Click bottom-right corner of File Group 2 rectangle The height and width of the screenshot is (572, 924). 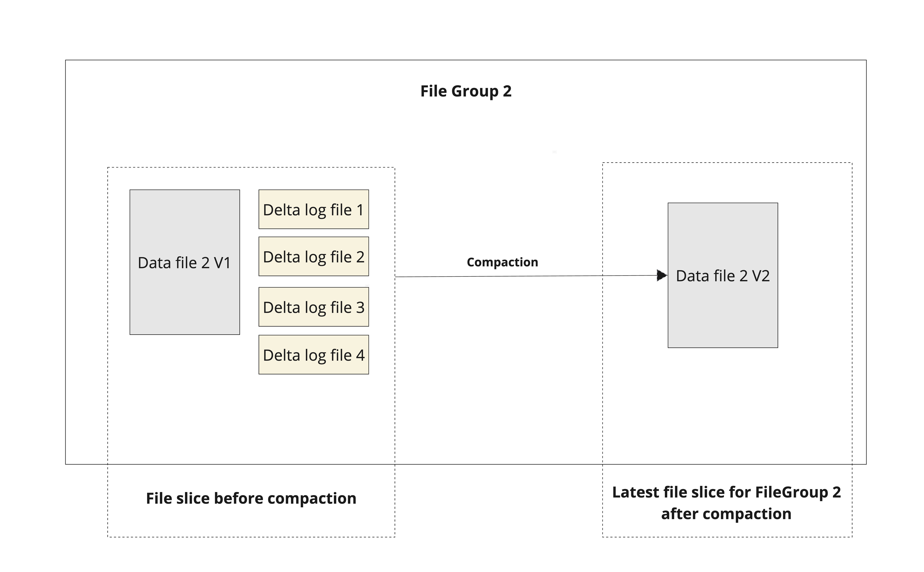(x=866, y=464)
